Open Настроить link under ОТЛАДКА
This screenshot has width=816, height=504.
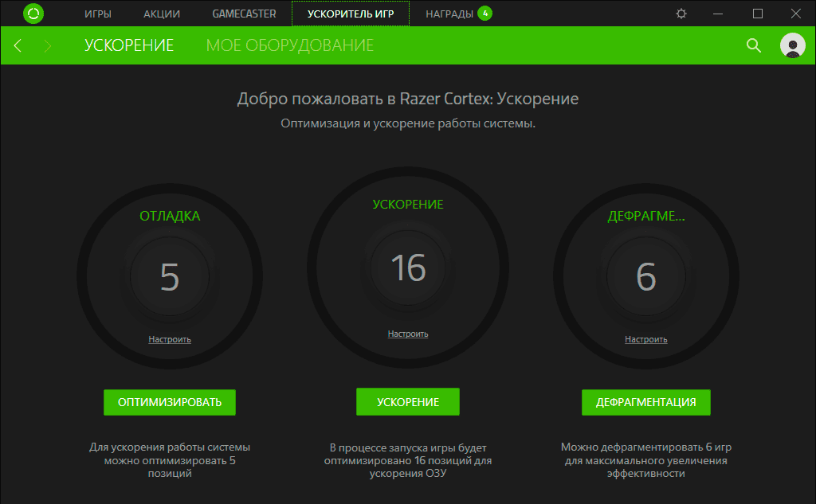click(170, 339)
